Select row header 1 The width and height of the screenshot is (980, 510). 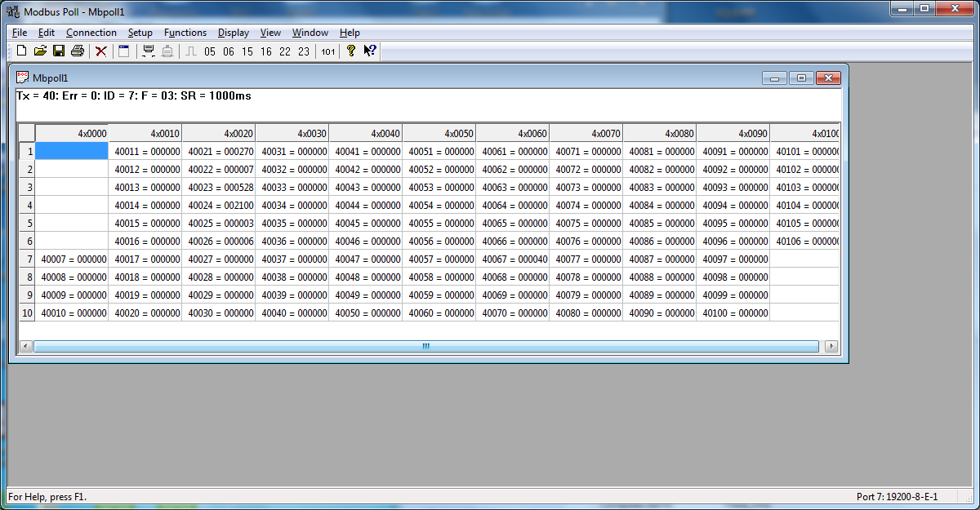click(27, 151)
